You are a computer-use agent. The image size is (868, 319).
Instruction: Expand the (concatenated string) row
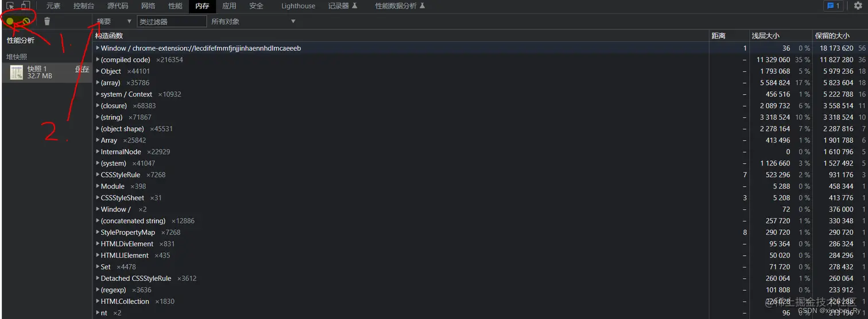(98, 221)
